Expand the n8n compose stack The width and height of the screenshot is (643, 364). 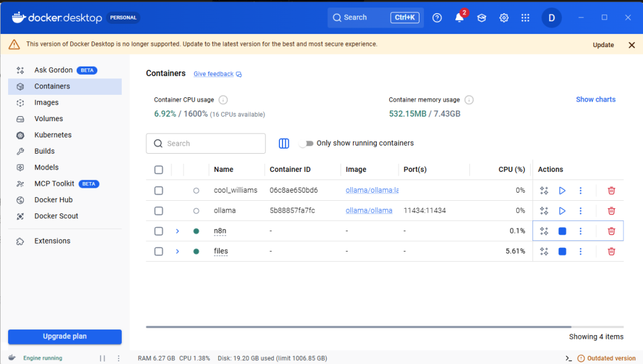[178, 231]
